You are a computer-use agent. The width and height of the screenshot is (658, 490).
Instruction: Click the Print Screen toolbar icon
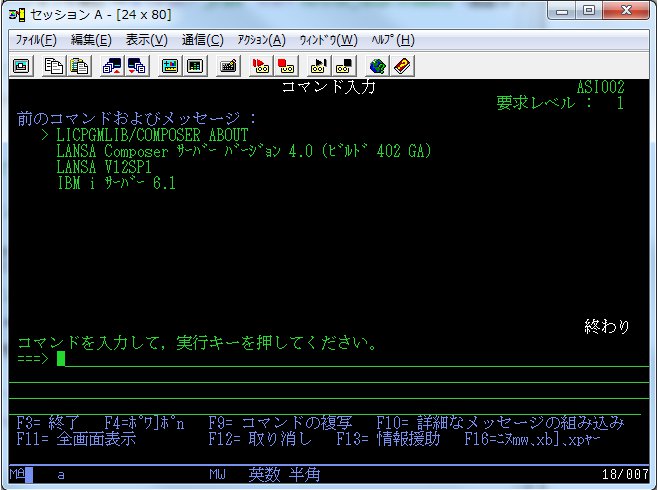click(x=22, y=66)
